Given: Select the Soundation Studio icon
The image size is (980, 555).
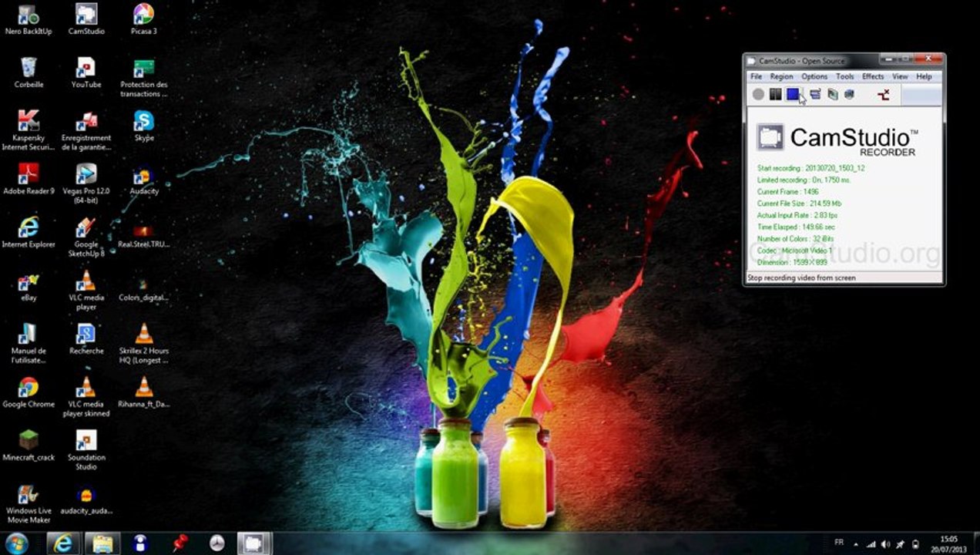Looking at the screenshot, I should pos(86,449).
